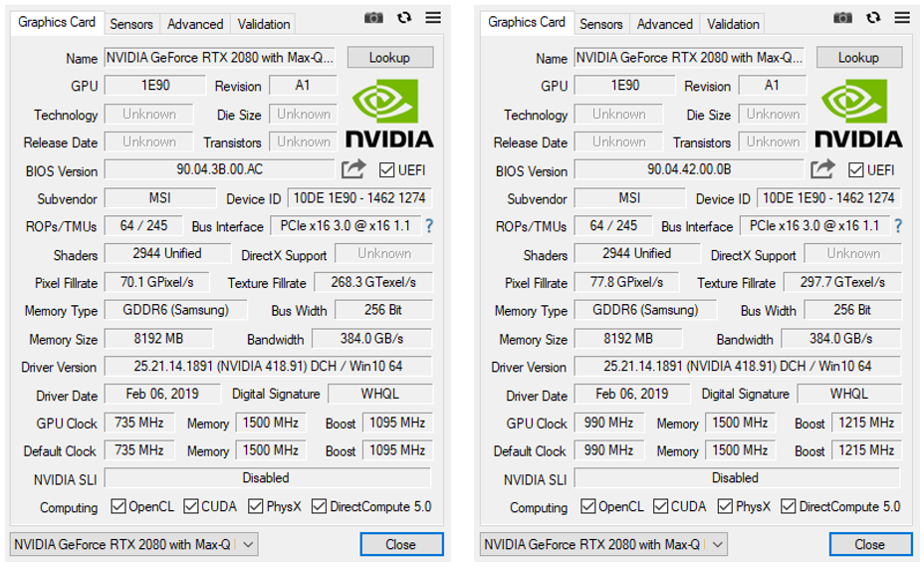924x568 pixels.
Task: Click BIOS version 90.04.42.00.0B field
Action: 689,169
